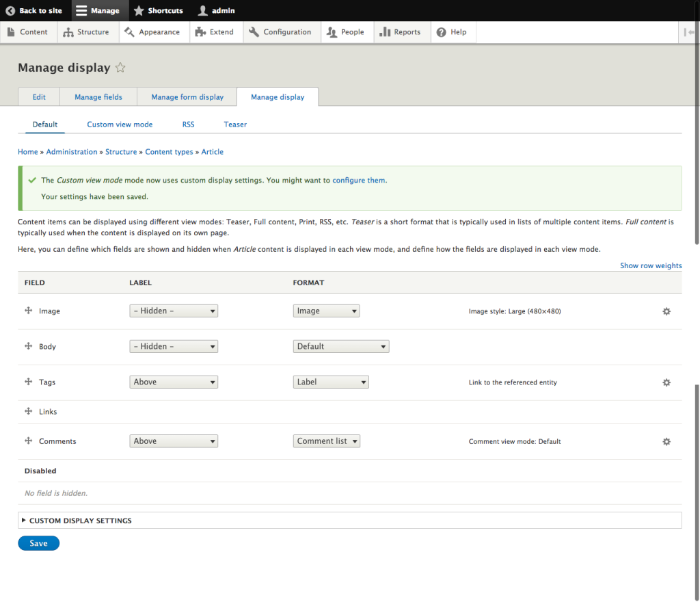700x602 pixels.
Task: Open Tags field settings gear
Action: coord(667,382)
